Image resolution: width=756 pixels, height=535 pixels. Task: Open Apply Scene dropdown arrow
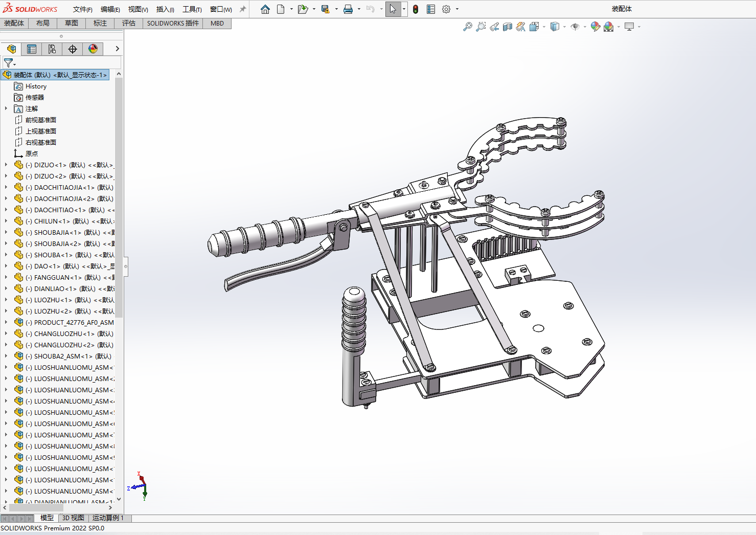coord(618,27)
